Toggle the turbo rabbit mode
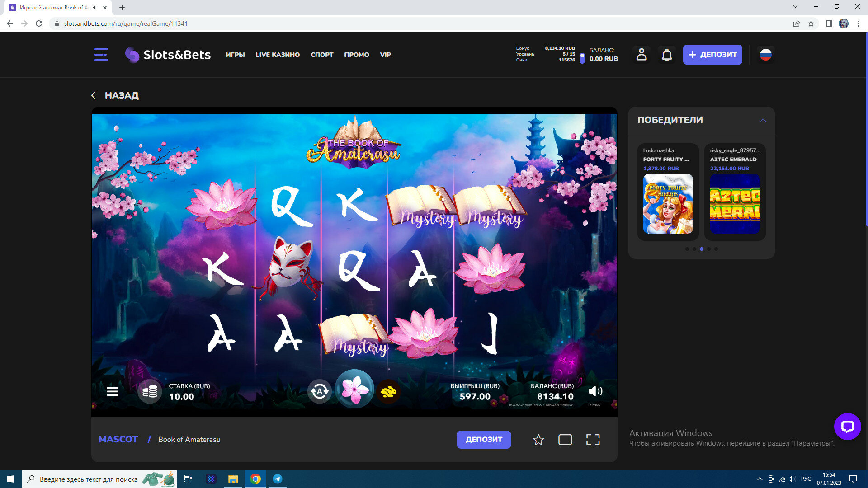The width and height of the screenshot is (868, 488). tap(388, 391)
